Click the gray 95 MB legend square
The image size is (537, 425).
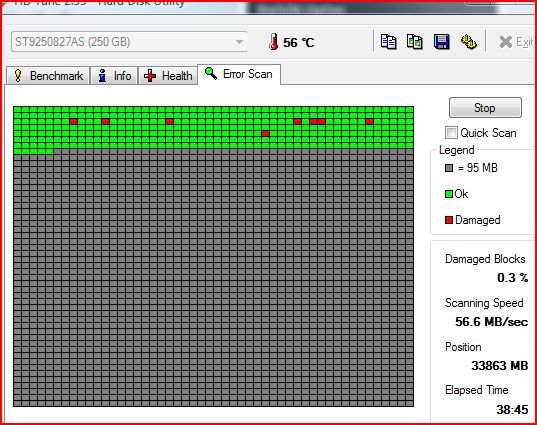point(449,168)
